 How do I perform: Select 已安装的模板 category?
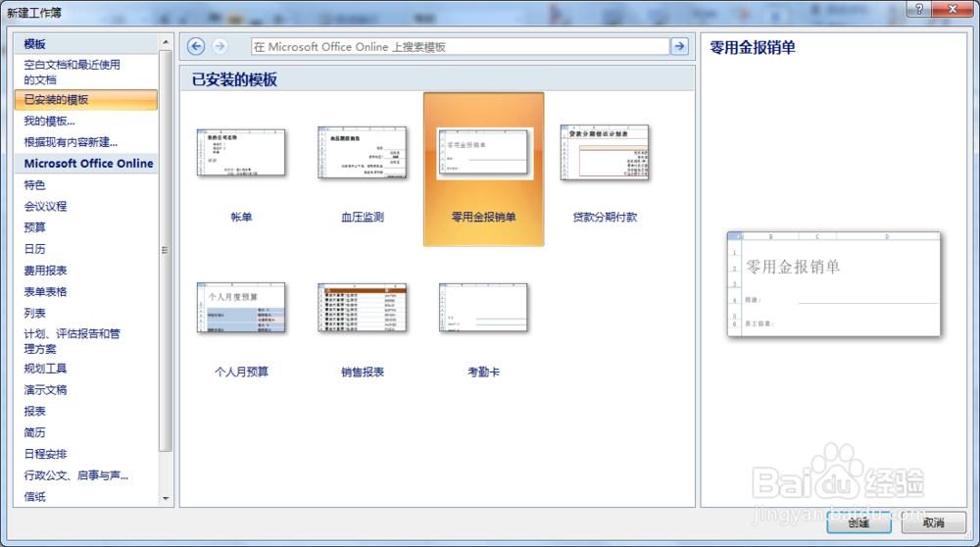point(85,99)
